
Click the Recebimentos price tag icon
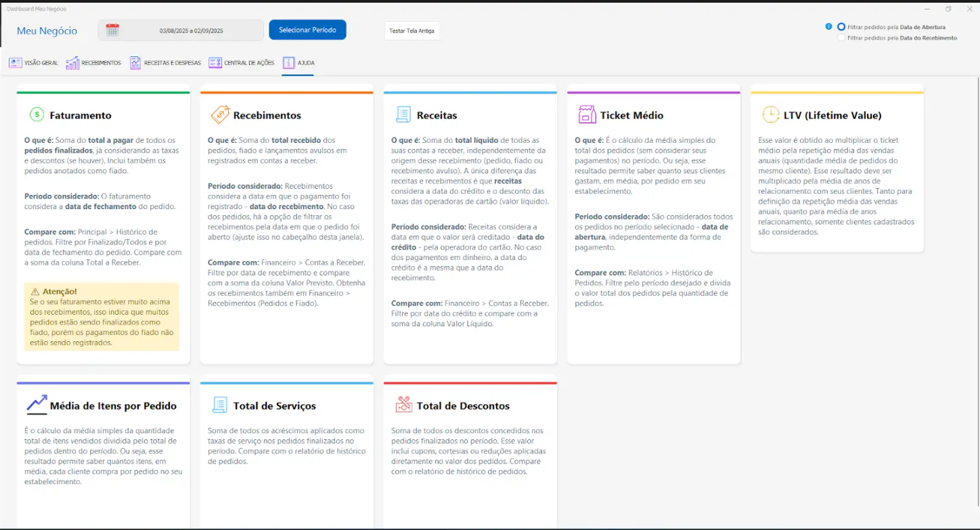pyautogui.click(x=221, y=115)
